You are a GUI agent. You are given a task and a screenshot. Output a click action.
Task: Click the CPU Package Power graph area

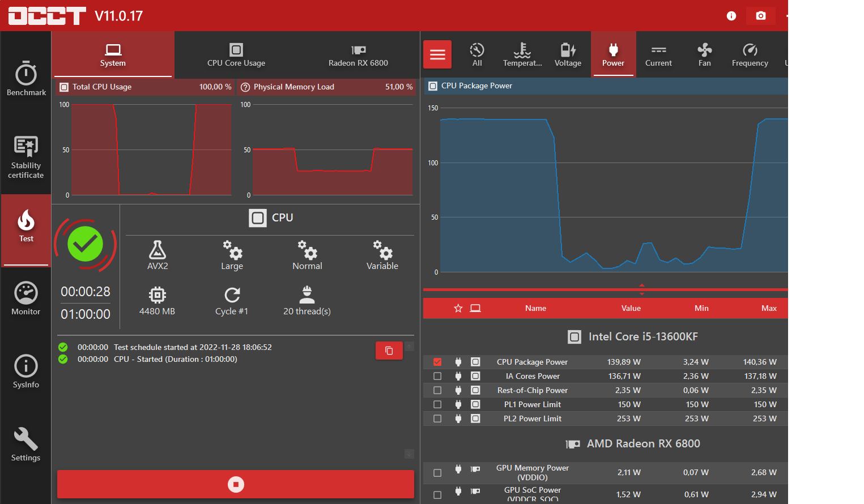click(614, 190)
